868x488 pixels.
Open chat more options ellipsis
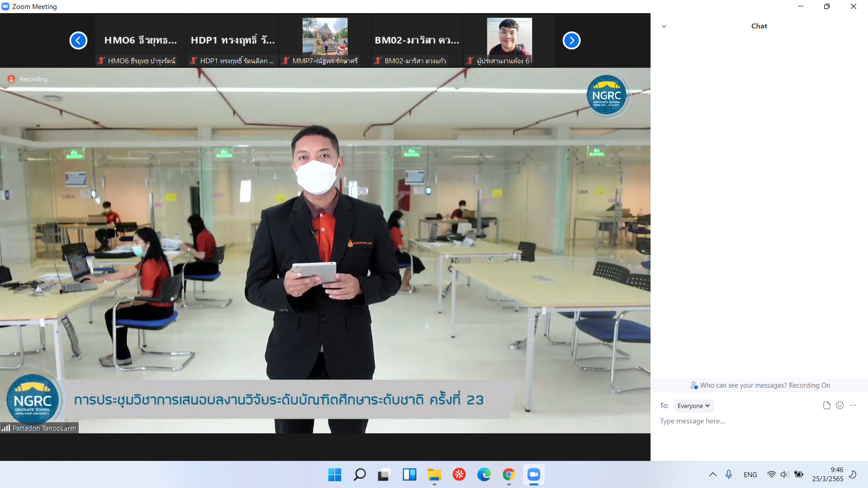tap(853, 405)
